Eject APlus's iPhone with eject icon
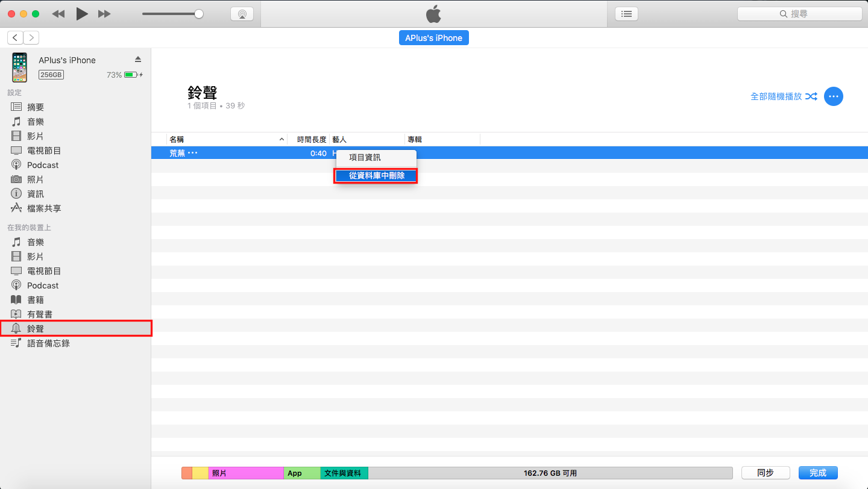Viewport: 868px width, 489px height. [x=137, y=59]
